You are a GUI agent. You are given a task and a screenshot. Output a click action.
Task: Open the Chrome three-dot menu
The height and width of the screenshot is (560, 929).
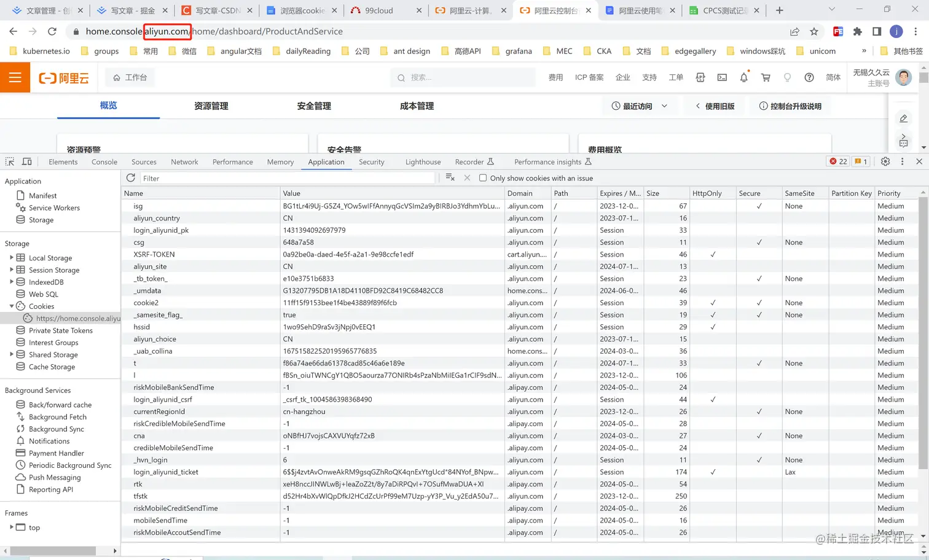915,31
